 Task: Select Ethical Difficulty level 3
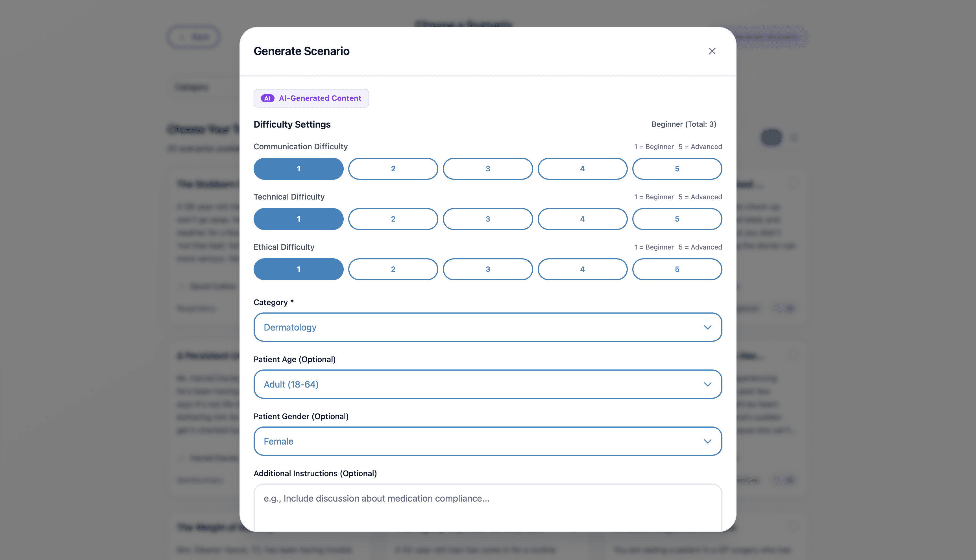pos(487,269)
